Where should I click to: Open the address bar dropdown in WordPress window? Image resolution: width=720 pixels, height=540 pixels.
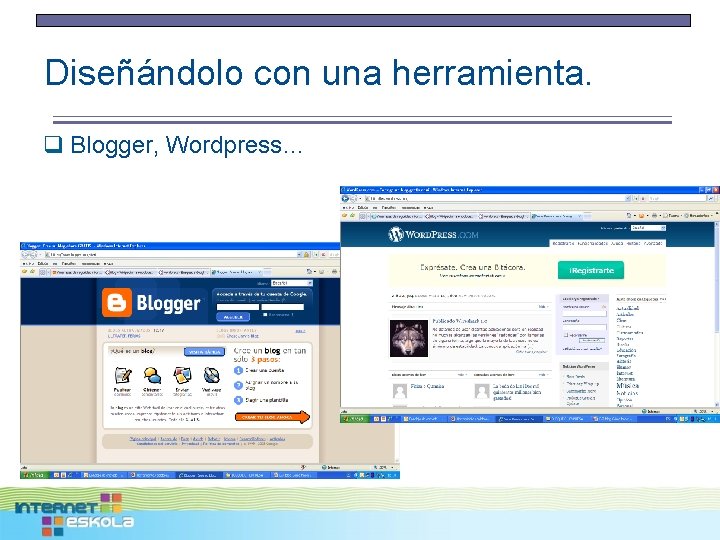(627, 198)
